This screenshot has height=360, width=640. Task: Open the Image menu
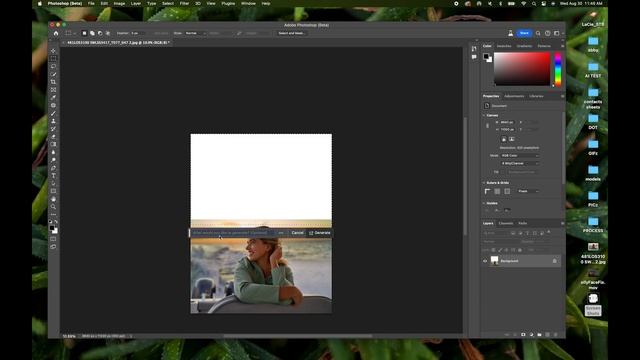click(119, 3)
